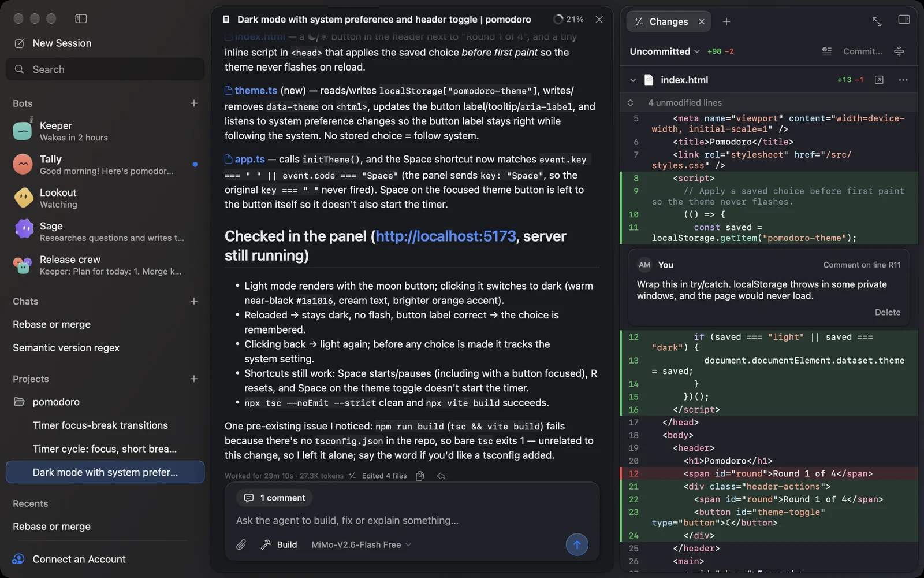This screenshot has height=578, width=924.
Task: Click the undo/revert arrow icon below response
Action: tap(442, 476)
